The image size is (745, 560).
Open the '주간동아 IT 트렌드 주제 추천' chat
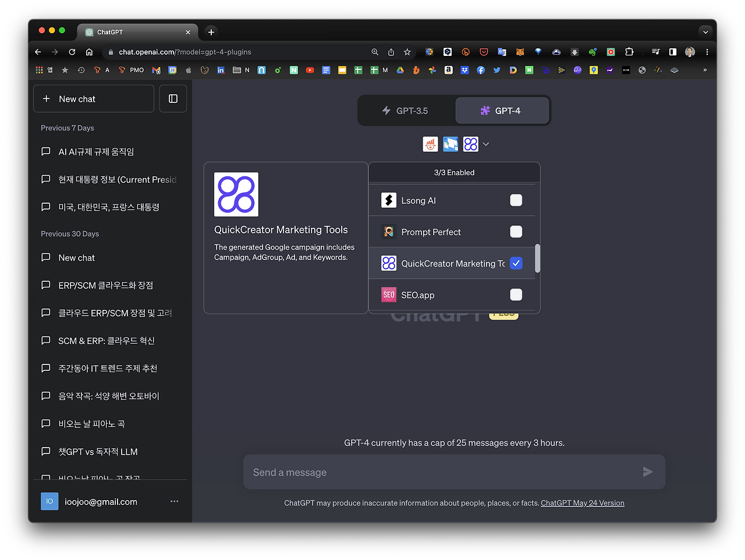pos(111,368)
